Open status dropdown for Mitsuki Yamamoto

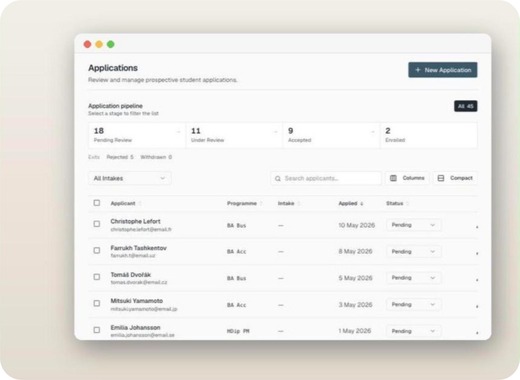(x=413, y=304)
